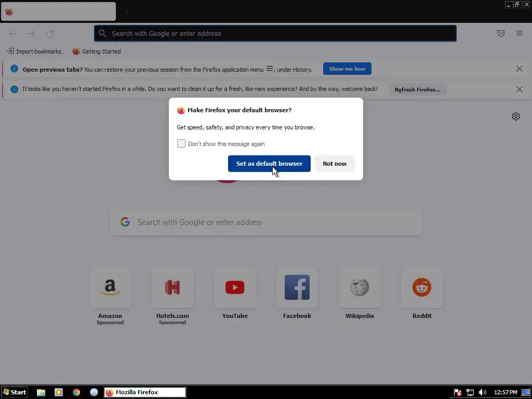Launch Chrome from the taskbar
Screen dimensions: 532x399
click(76, 392)
